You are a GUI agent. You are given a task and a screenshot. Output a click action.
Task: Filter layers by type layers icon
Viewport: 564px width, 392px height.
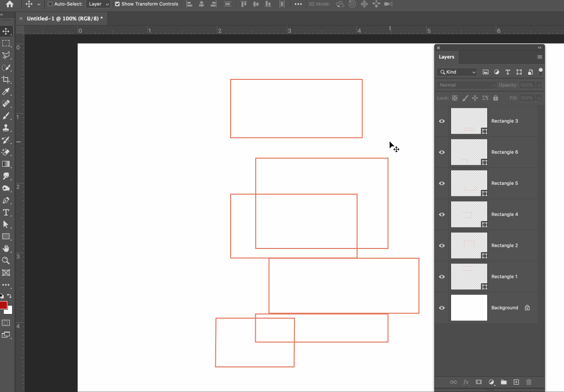[x=508, y=72]
